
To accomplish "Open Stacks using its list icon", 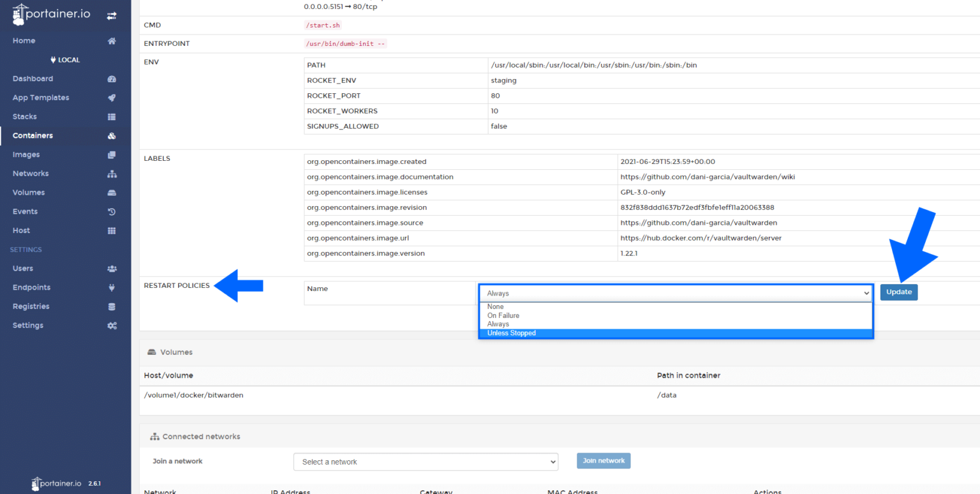I will pos(112,116).
